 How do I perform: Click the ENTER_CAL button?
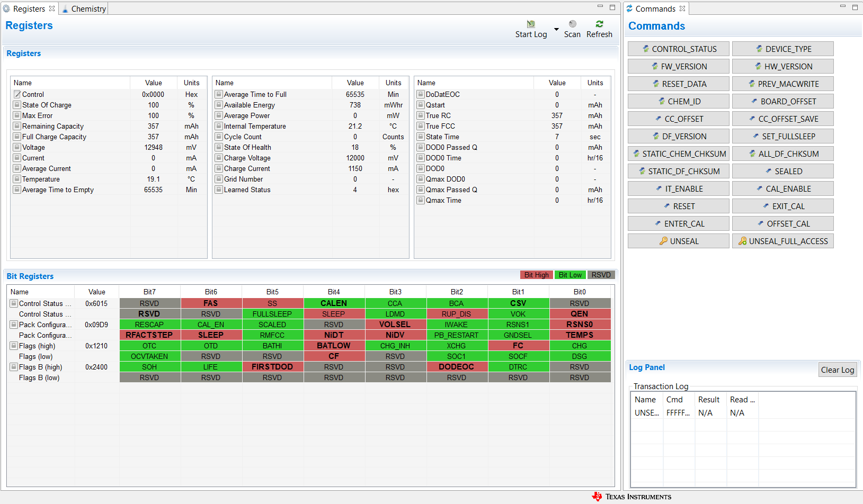(x=679, y=223)
